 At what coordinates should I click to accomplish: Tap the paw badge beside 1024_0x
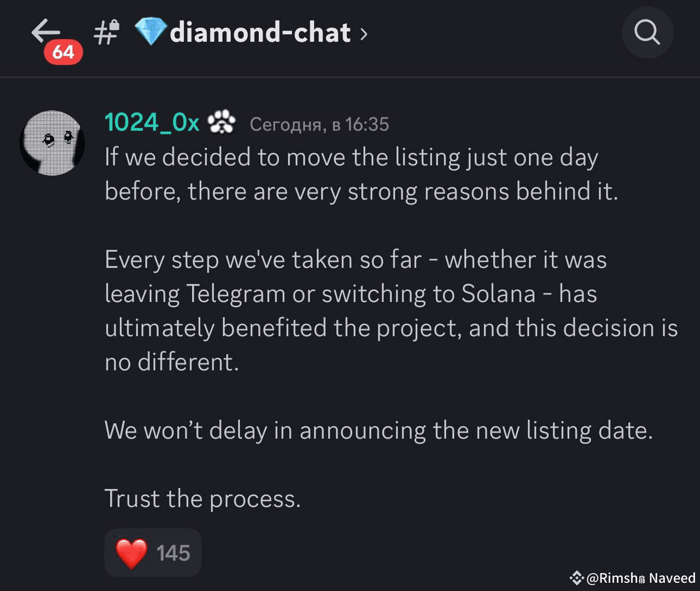click(221, 122)
